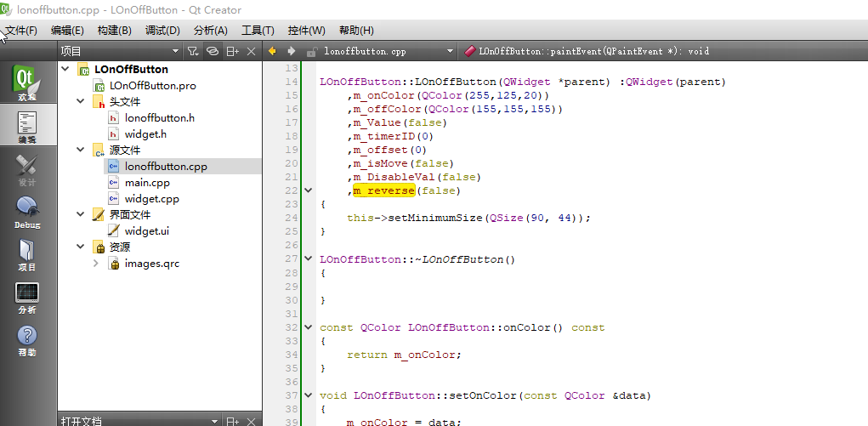Screen dimensions: 868x426
Task: Close the project side panel
Action: click(x=252, y=51)
